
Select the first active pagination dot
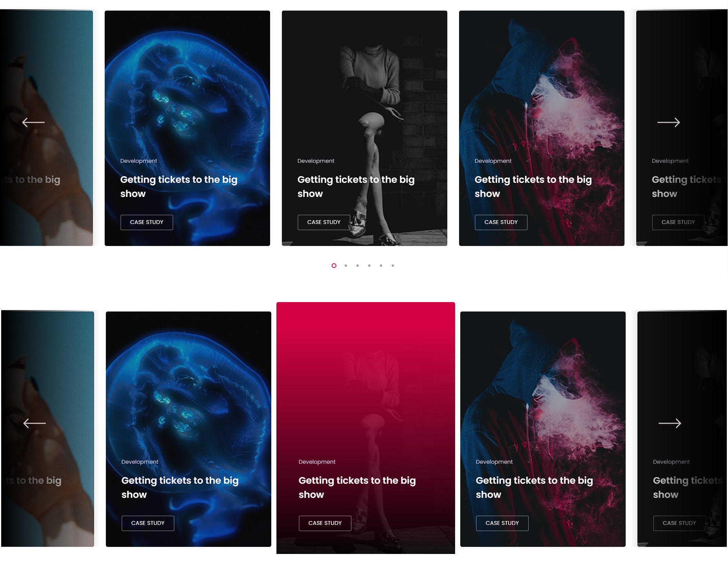pyautogui.click(x=334, y=266)
